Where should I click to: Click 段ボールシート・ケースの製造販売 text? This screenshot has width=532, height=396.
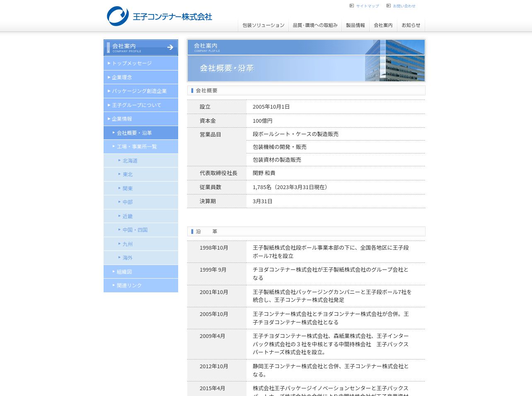(295, 134)
